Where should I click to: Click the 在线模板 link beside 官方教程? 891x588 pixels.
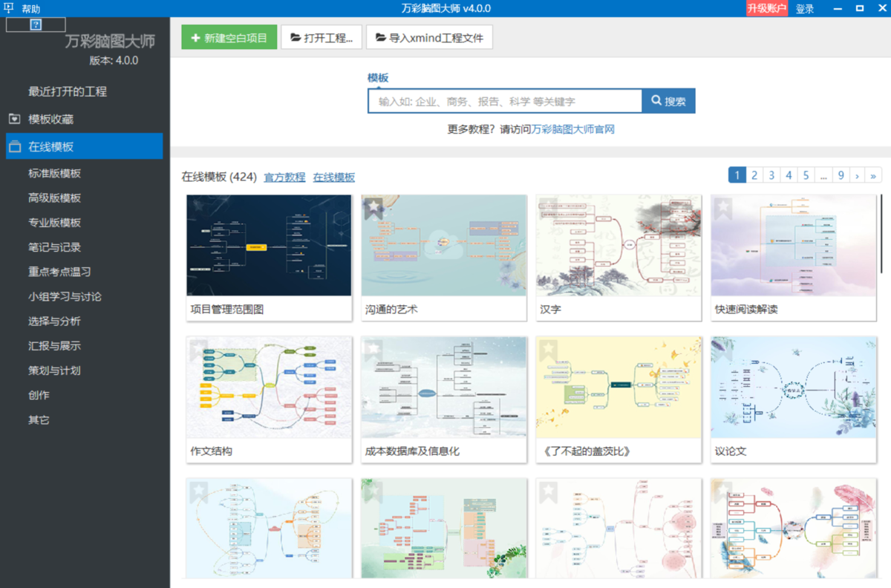[x=334, y=177]
